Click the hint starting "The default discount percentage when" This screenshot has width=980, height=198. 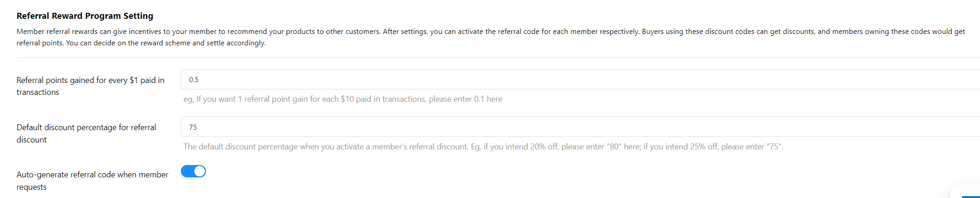tap(483, 147)
